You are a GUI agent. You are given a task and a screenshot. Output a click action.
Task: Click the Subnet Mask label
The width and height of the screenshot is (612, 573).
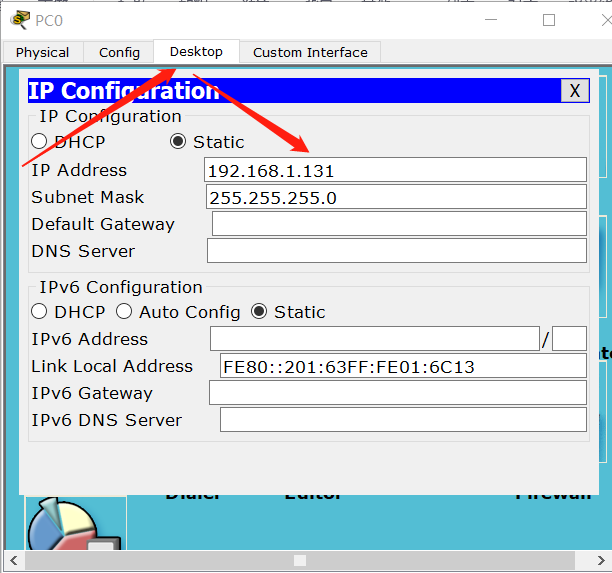point(88,197)
